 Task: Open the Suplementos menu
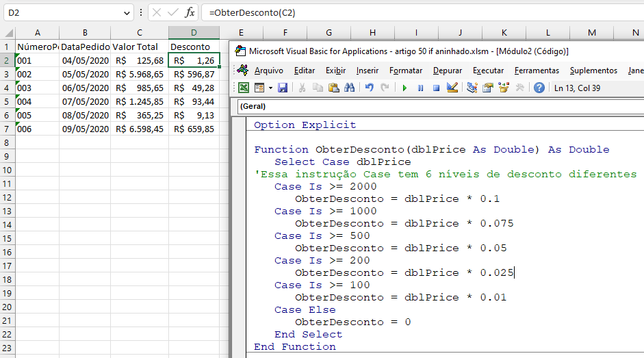(x=593, y=71)
